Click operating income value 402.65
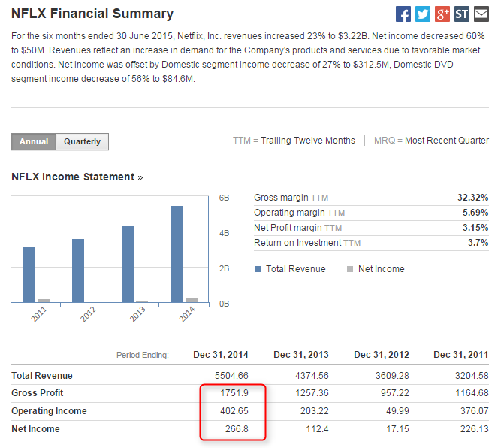This screenshot has height=448, width=501. pos(234,411)
